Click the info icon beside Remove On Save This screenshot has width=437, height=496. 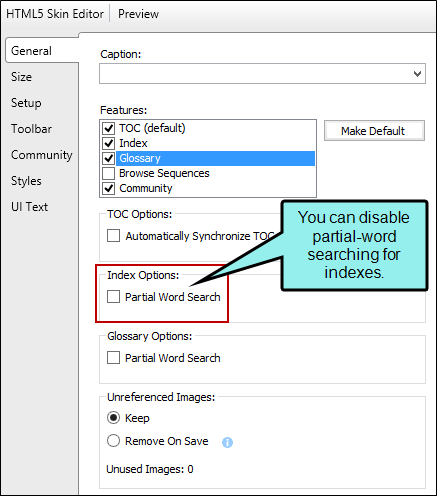(227, 442)
